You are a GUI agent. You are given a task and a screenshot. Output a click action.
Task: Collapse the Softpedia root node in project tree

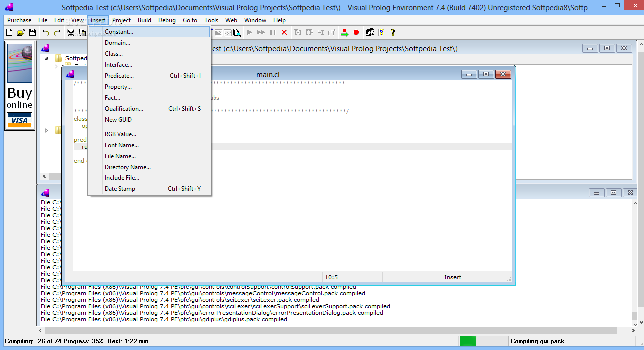(47, 58)
